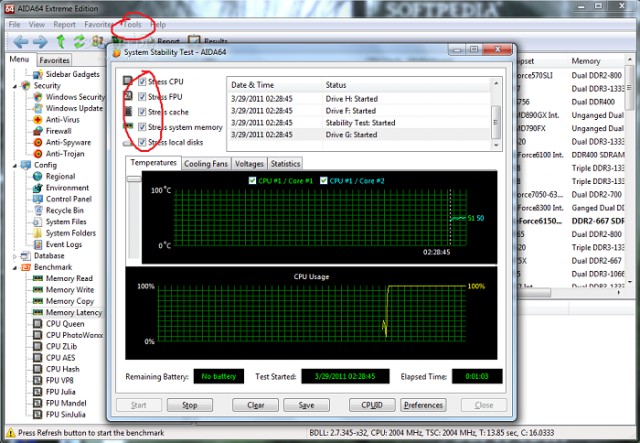Click the CPUID button
This screenshot has width=640, height=443.
(372, 405)
